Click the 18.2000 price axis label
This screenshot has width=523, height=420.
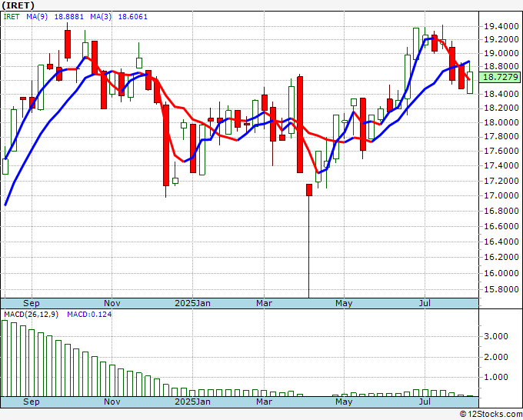[501, 108]
